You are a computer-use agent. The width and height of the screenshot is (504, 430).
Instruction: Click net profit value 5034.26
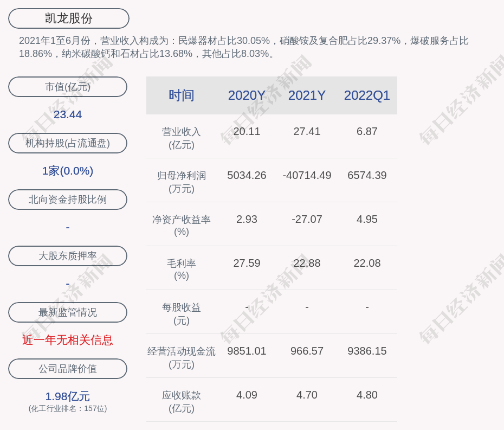[x=247, y=175]
